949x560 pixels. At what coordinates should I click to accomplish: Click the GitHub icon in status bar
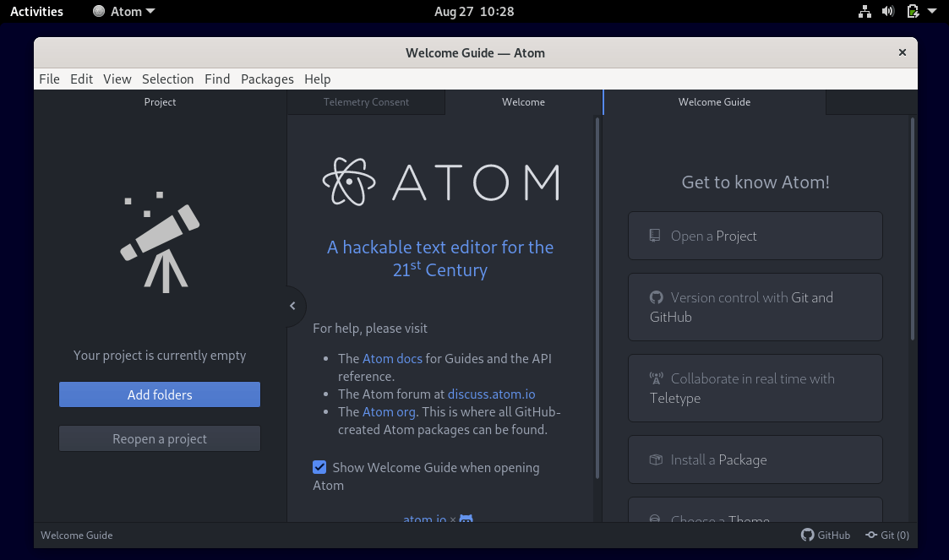coord(807,535)
